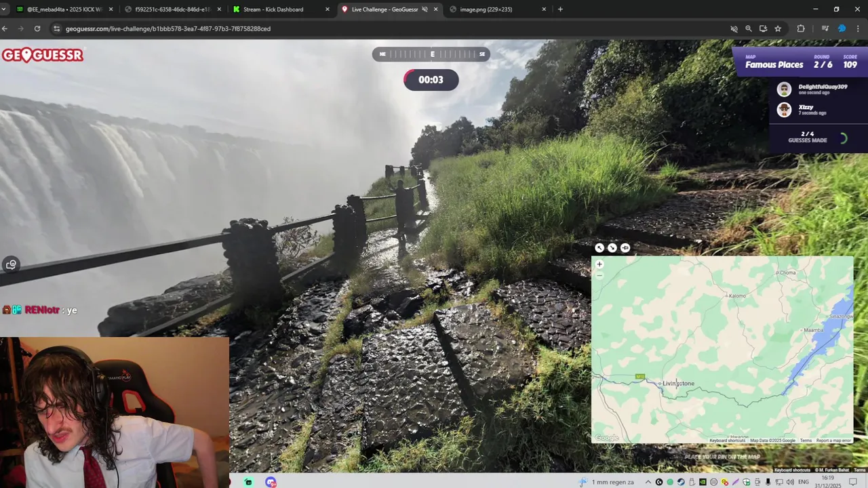Click Kalomo label on the map
Viewport: 868px width, 488px height.
[736, 296]
